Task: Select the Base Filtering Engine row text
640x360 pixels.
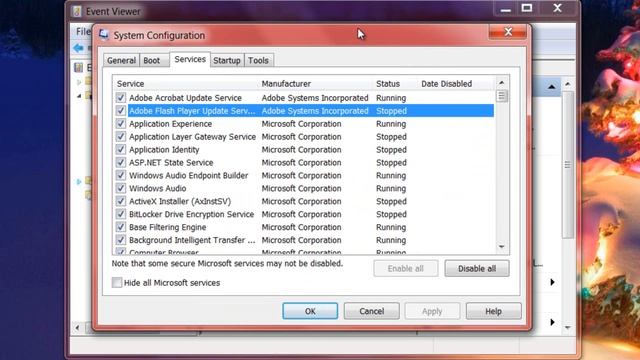Action: [x=167, y=227]
